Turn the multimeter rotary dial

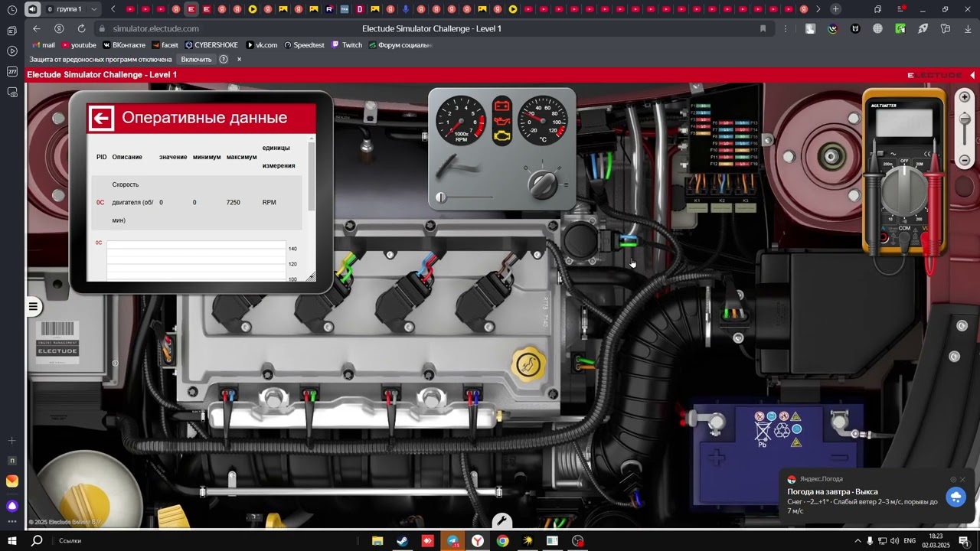coord(904,191)
